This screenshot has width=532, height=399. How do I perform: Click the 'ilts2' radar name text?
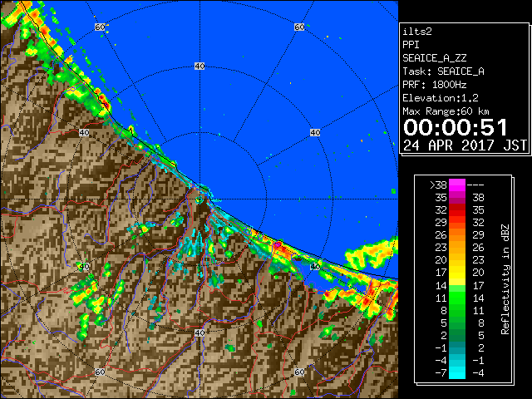pos(417,32)
